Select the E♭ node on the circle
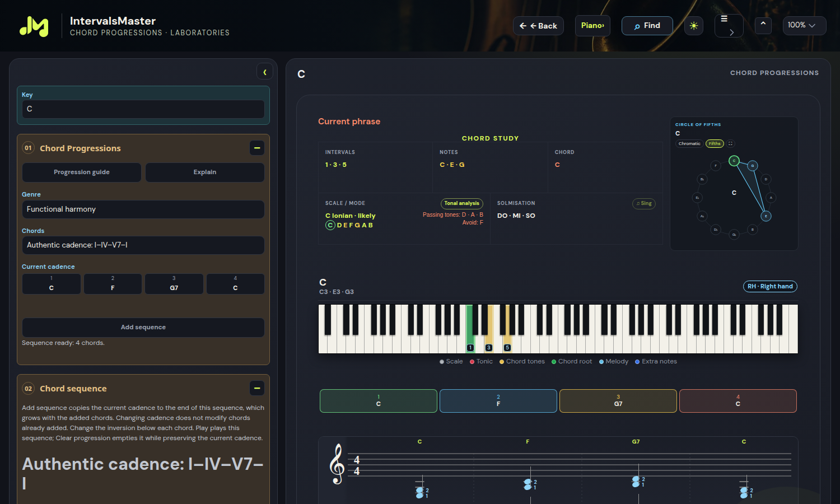Image resolution: width=840 pixels, height=504 pixels. [697, 198]
